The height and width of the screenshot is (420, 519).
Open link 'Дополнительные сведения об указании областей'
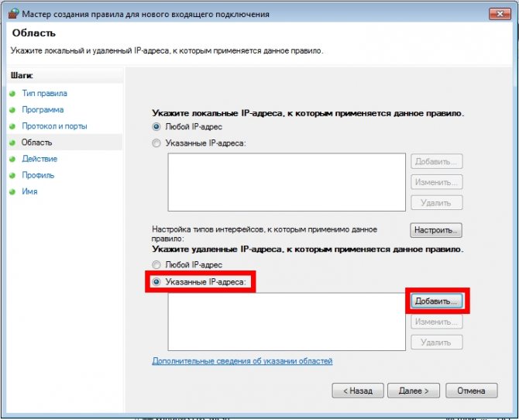pos(242,361)
